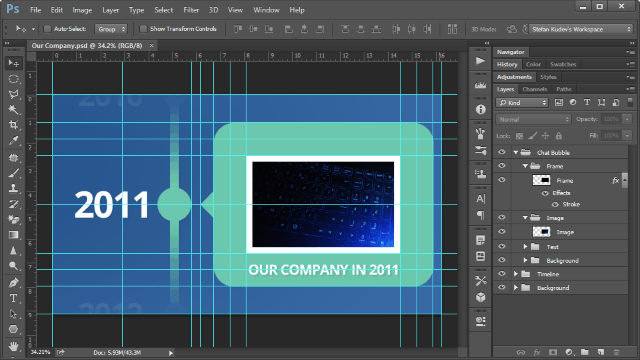Screen dimensions: 640x360
Task: Select the Magic Wand tool
Action: (x=13, y=109)
